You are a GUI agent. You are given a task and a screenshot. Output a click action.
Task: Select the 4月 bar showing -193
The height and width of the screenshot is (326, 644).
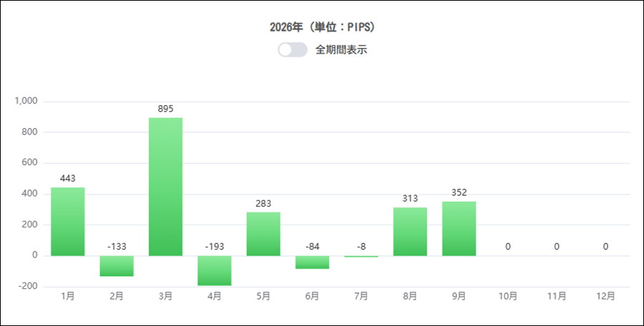[x=215, y=270]
